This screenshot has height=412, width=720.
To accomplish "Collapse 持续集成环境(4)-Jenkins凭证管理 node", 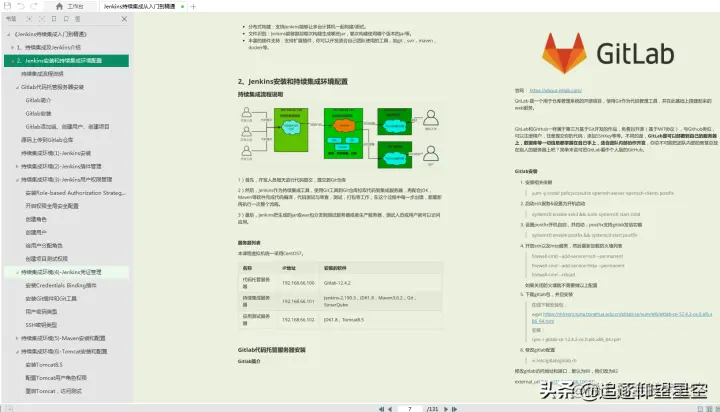I will (17, 272).
